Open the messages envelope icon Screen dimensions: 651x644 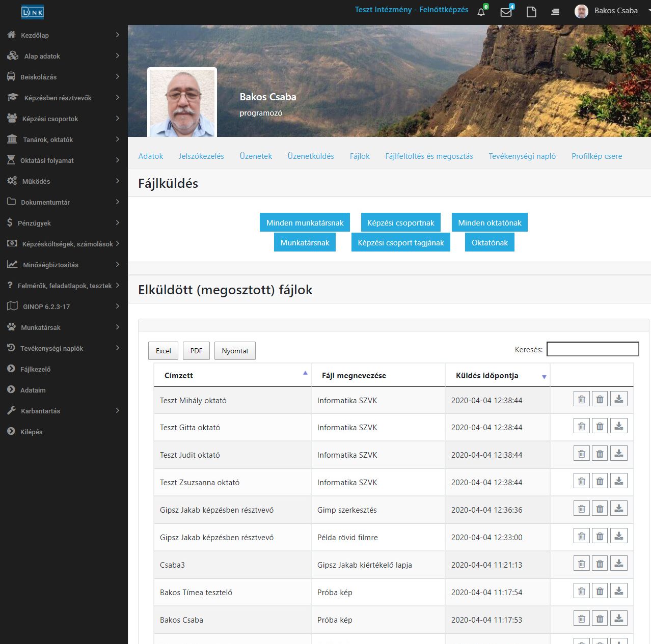click(x=506, y=11)
